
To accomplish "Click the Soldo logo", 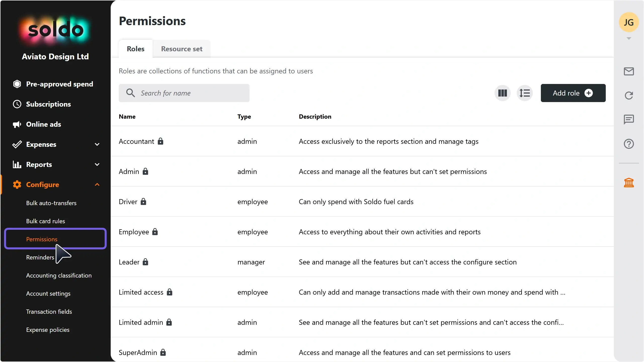I will pos(55,30).
